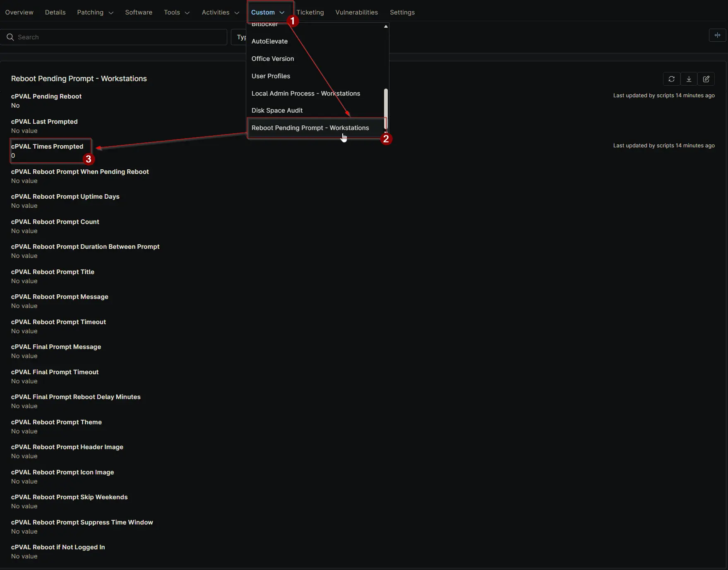Click the refresh icon in the section header
The width and height of the screenshot is (728, 570).
click(x=671, y=79)
